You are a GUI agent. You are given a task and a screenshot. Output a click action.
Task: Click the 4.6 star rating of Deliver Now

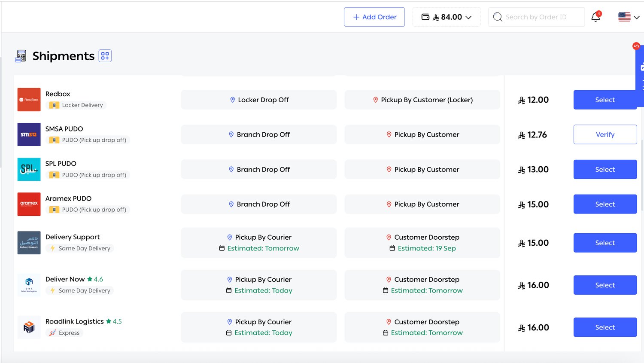pyautogui.click(x=95, y=279)
